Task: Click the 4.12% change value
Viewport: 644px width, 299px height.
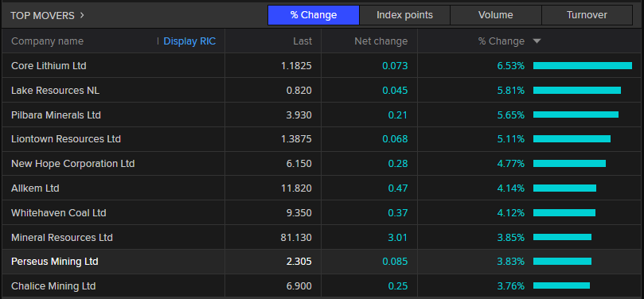Action: [511, 213]
